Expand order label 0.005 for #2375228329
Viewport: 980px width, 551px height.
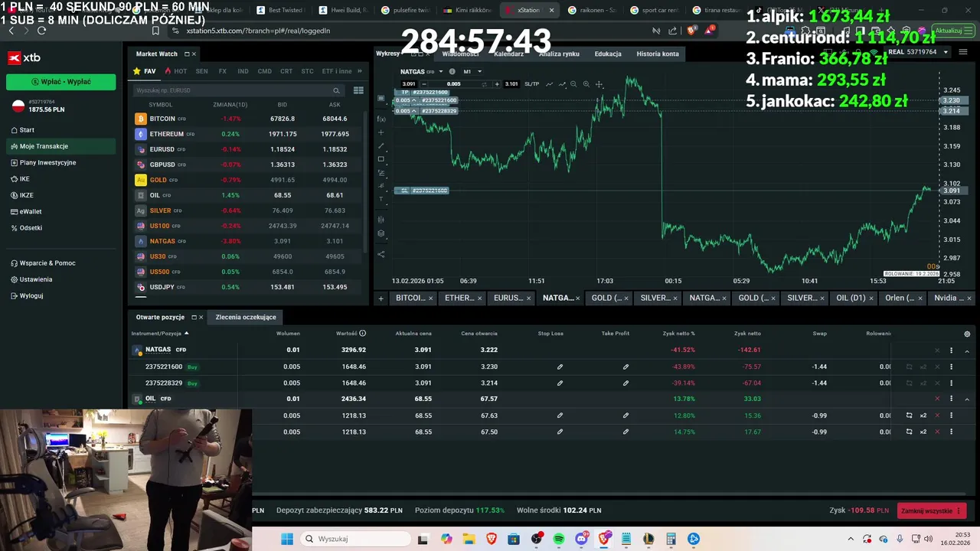[406, 111]
